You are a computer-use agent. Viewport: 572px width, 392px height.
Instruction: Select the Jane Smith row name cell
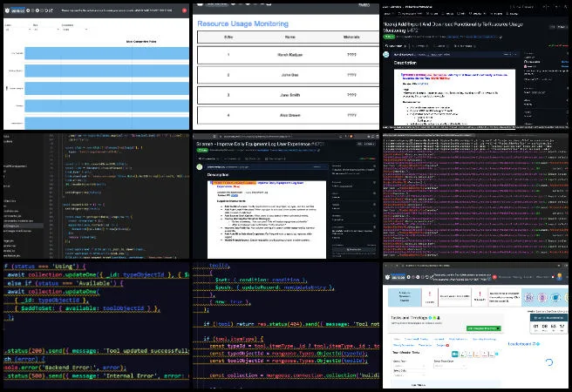click(x=290, y=95)
